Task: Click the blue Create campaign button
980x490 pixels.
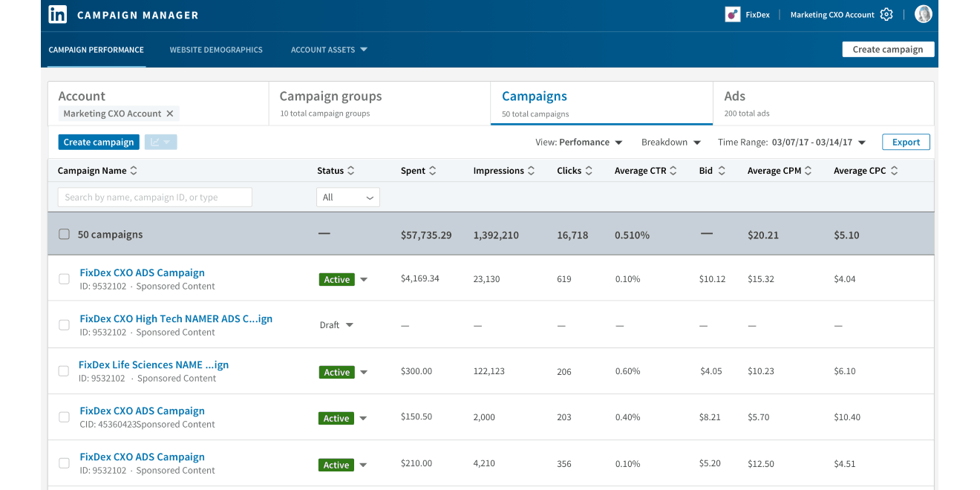Action: pyautogui.click(x=99, y=142)
